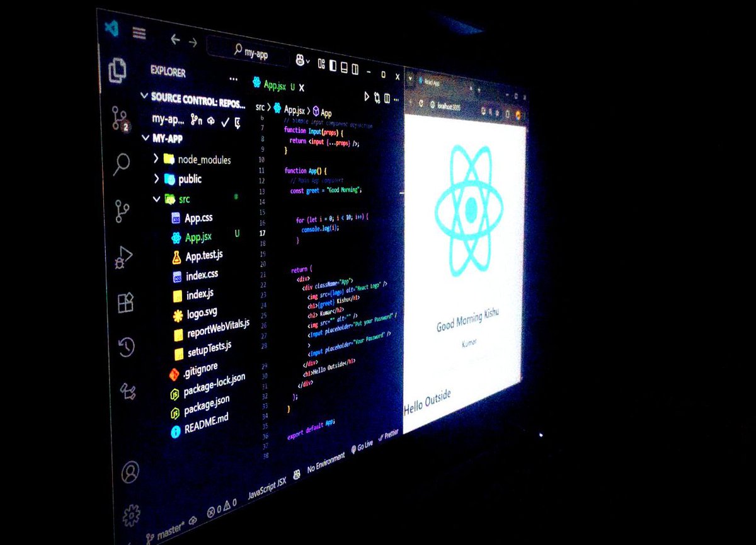
Task: Open the hamburger application menu
Action: coord(139,33)
